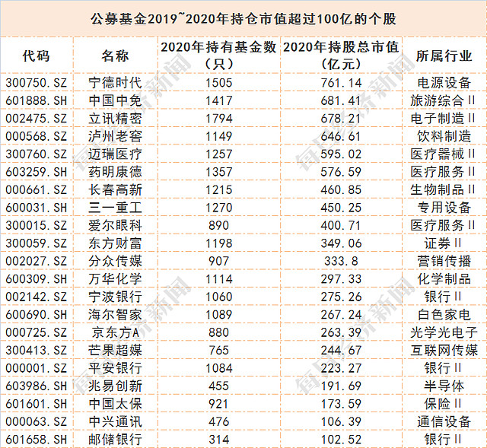The image size is (487, 448).
Task: Click market value 681.41
Action: click(341, 100)
